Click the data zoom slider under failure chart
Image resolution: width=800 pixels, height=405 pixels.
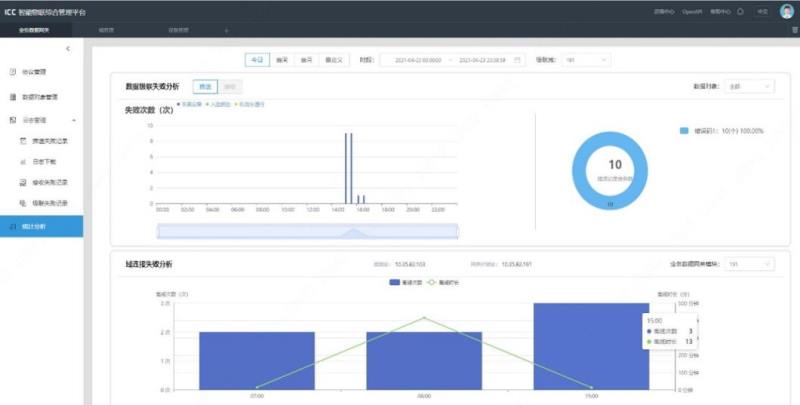(308, 231)
